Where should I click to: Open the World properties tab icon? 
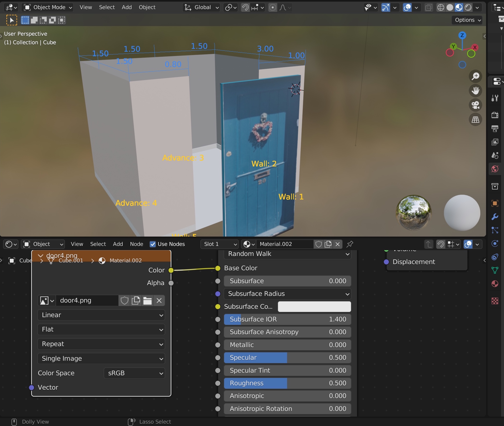[x=495, y=169]
